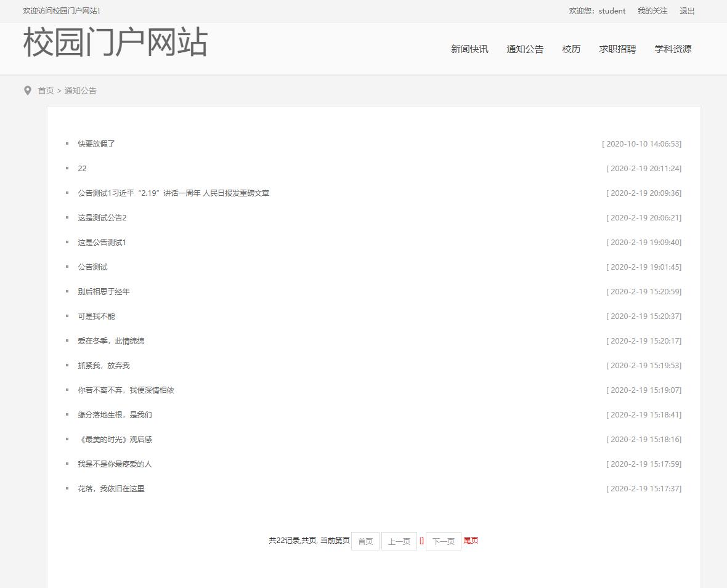The image size is (727, 588).
Task: Select the 通知公告 navigation menu item
Action: (x=525, y=49)
